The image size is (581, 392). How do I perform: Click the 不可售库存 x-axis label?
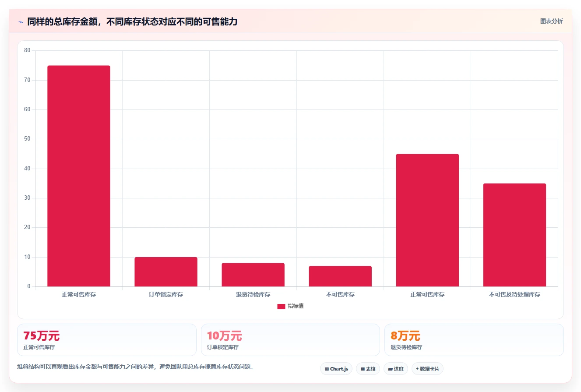[340, 295]
